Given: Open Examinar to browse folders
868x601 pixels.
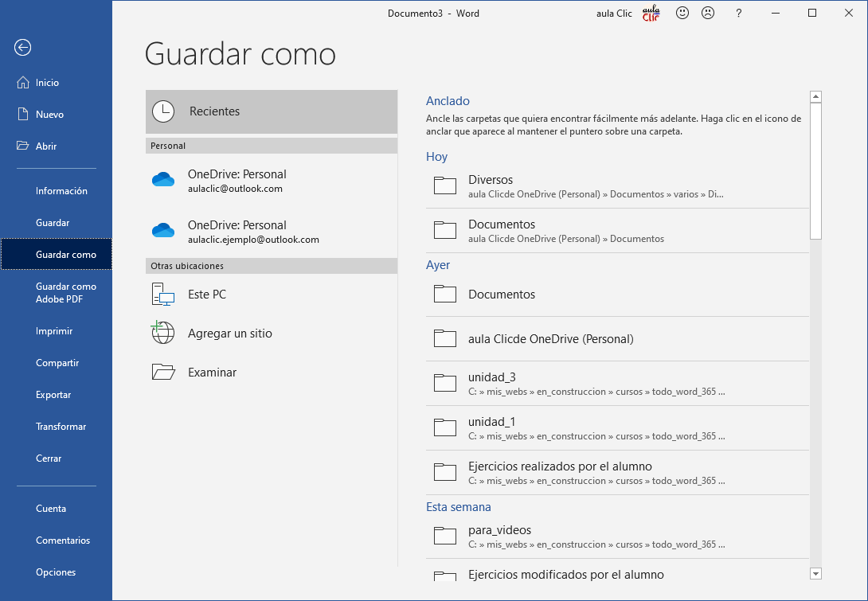Looking at the screenshot, I should 212,373.
